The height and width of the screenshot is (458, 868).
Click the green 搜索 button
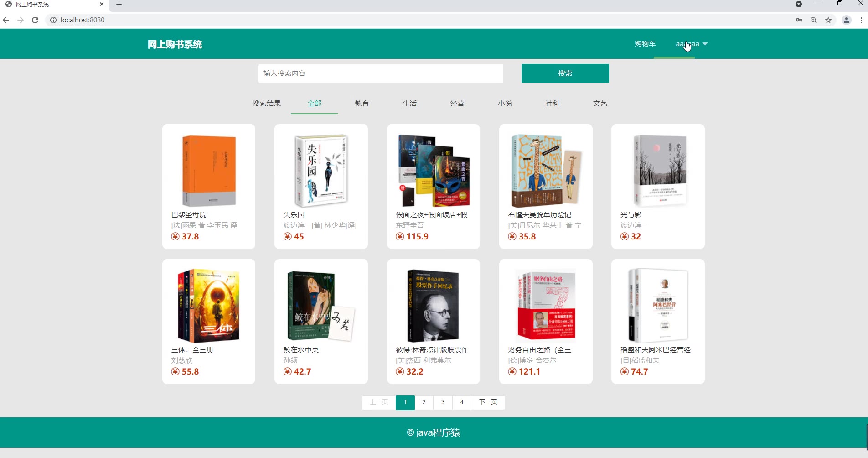coord(565,73)
